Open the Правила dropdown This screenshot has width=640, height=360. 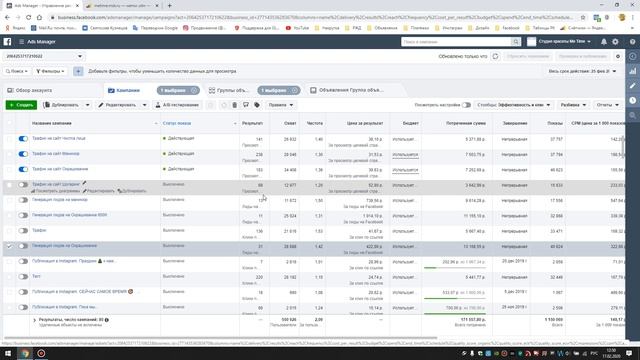coord(281,105)
